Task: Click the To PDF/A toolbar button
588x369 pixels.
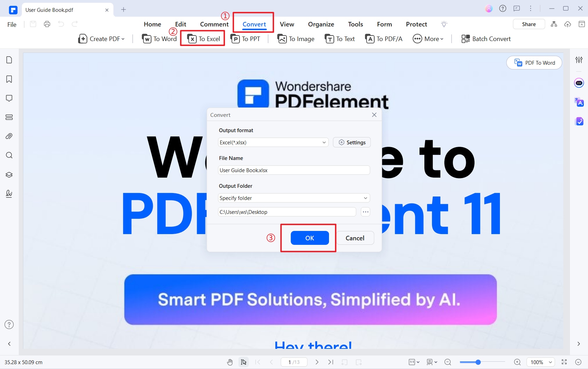Action: click(384, 39)
